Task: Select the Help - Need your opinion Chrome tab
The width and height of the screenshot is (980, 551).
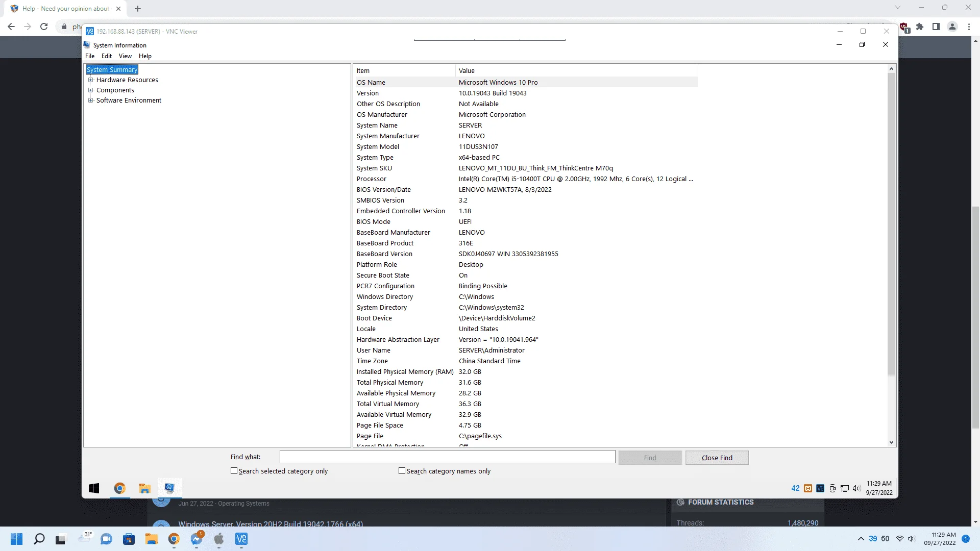Action: point(65,9)
